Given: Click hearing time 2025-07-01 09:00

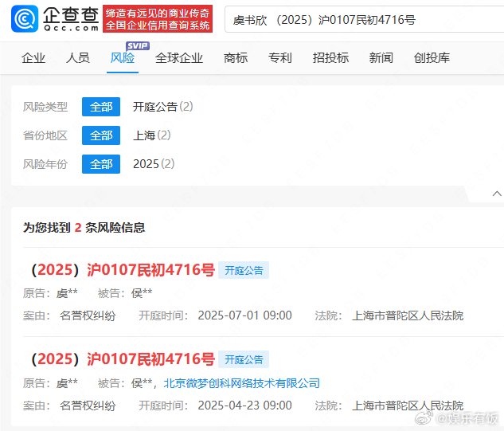Looking at the screenshot, I should tap(244, 315).
